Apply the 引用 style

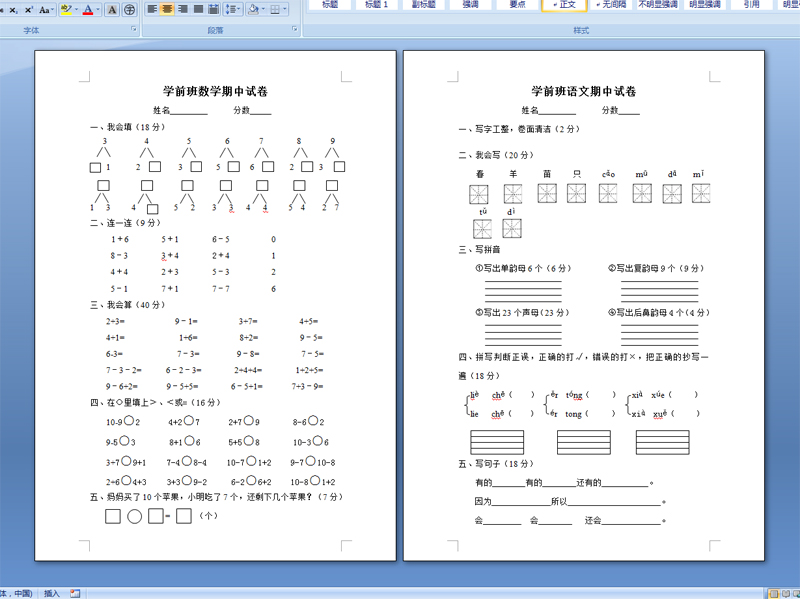click(752, 5)
